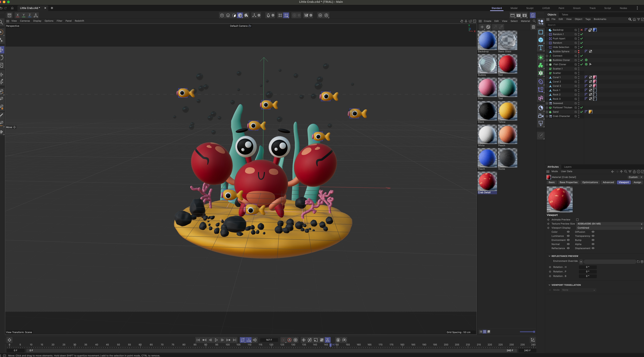Viewport: 644px width, 357px height.
Task: Click the Camera object icon in the palette
Action: pos(541,116)
